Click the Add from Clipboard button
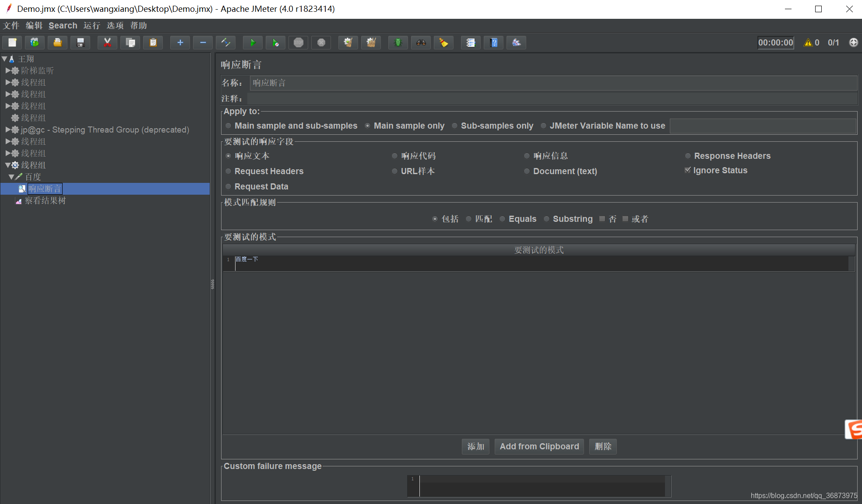 point(539,446)
